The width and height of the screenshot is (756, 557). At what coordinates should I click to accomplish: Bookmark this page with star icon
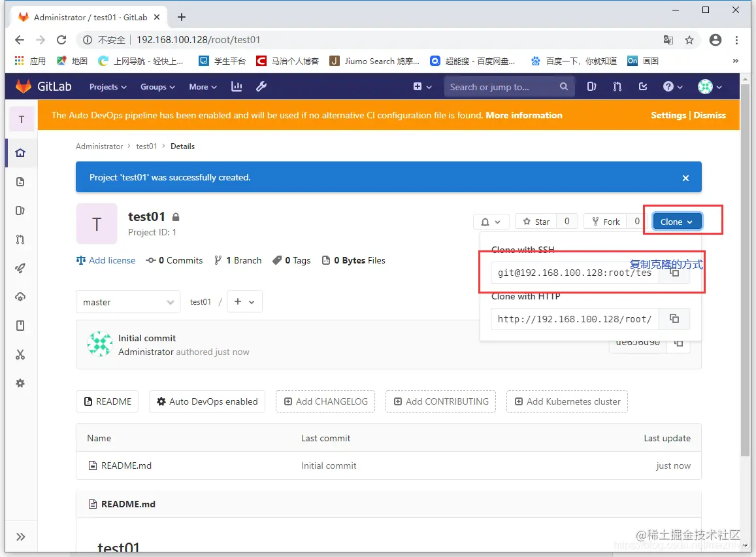click(689, 40)
